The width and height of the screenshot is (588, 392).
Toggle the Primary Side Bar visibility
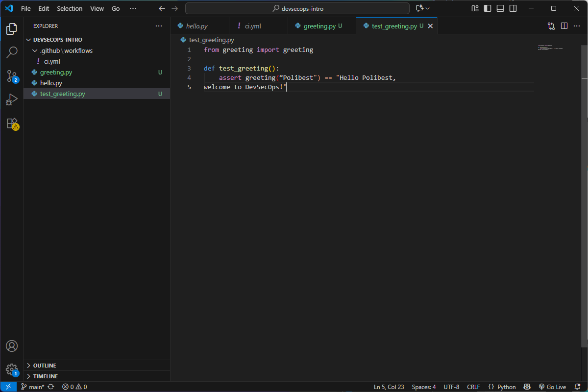coord(488,8)
